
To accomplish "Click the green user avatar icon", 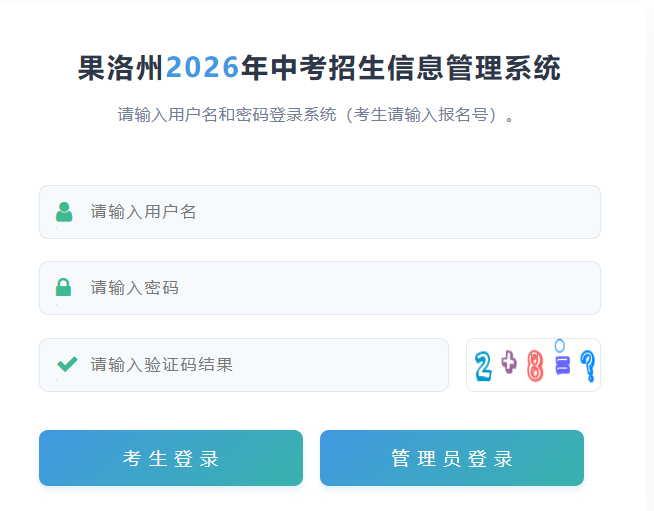I will point(64,212).
